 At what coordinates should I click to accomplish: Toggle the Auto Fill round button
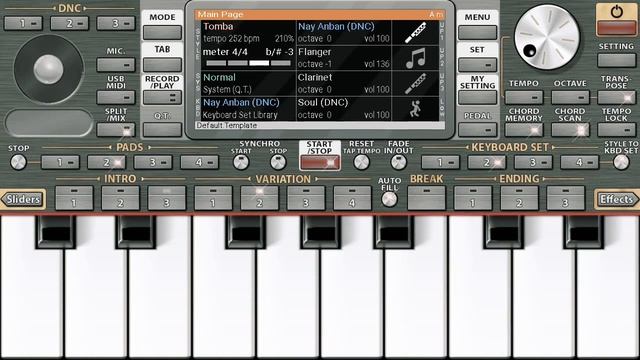click(389, 199)
